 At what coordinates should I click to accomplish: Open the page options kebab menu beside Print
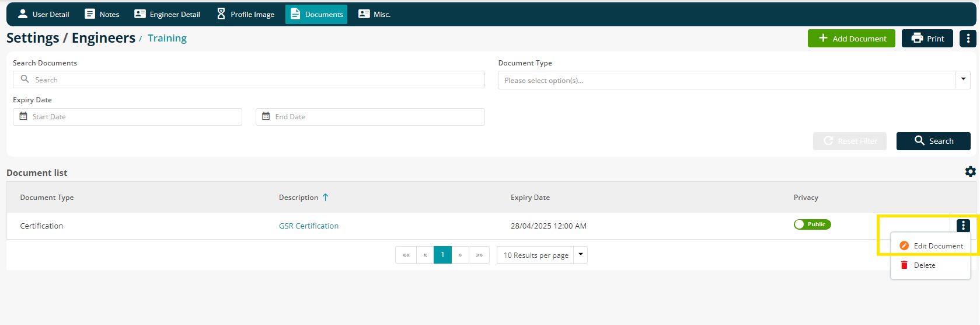pyautogui.click(x=968, y=39)
